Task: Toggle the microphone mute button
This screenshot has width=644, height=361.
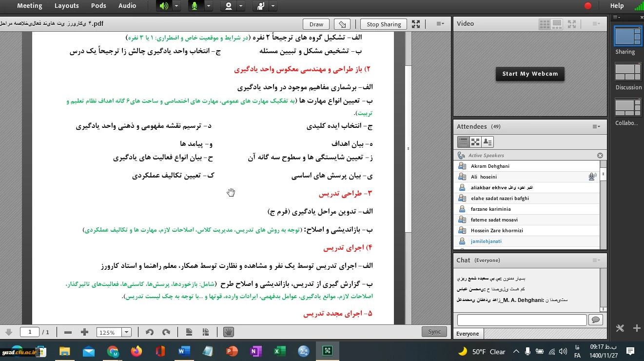Action: pyautogui.click(x=195, y=6)
